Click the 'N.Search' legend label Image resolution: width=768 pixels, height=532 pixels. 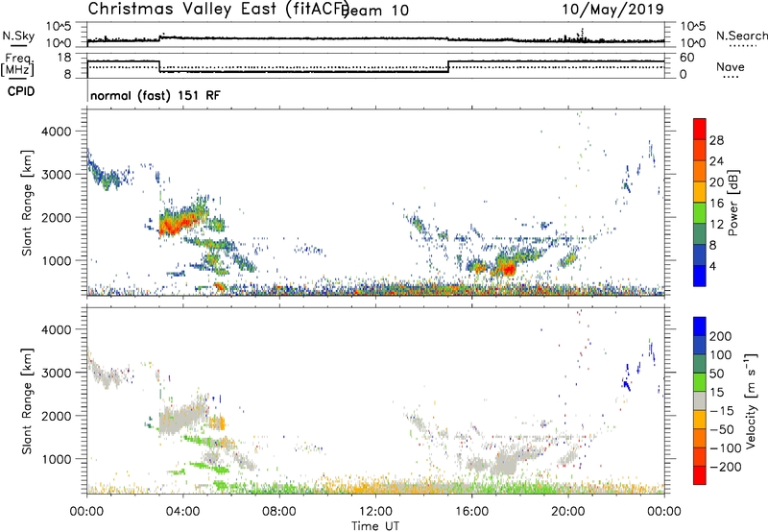(x=741, y=36)
